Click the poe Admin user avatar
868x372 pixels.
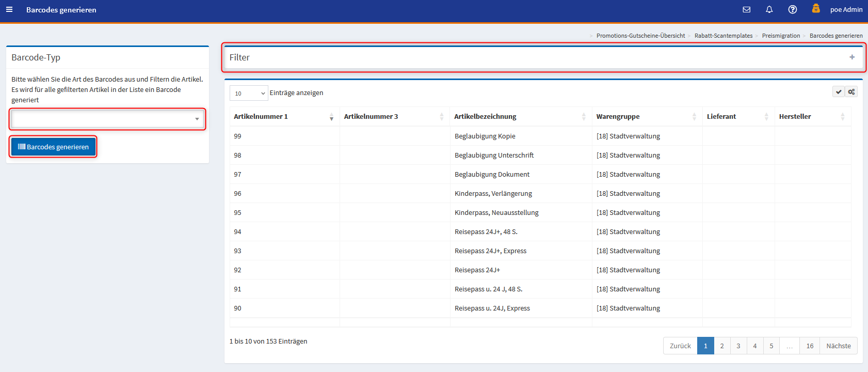point(816,9)
